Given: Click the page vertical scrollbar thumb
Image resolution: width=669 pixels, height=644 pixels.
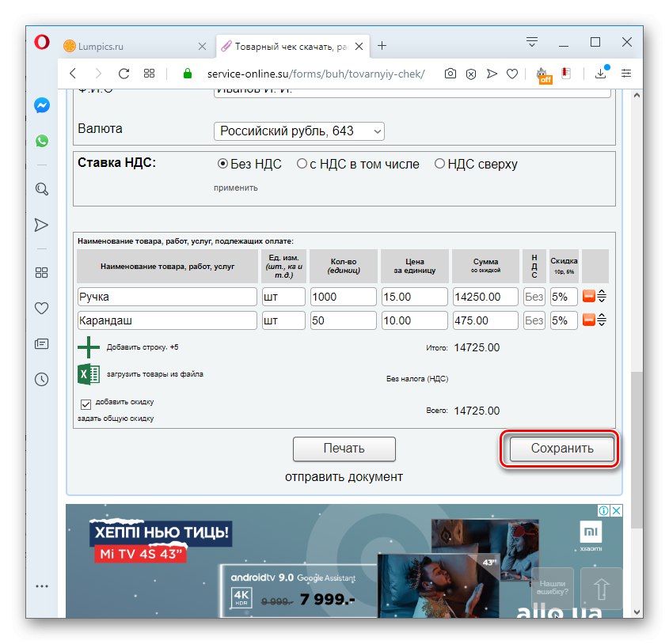Looking at the screenshot, I should click(637, 450).
